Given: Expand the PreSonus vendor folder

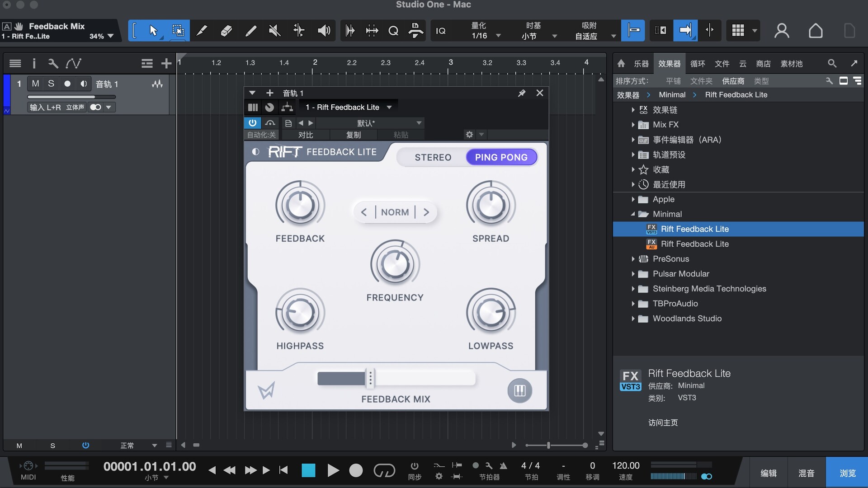Looking at the screenshot, I should pos(633,259).
